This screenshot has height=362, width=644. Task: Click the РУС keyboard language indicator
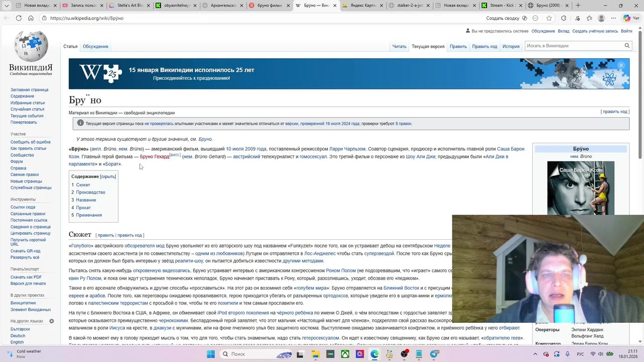(580, 354)
